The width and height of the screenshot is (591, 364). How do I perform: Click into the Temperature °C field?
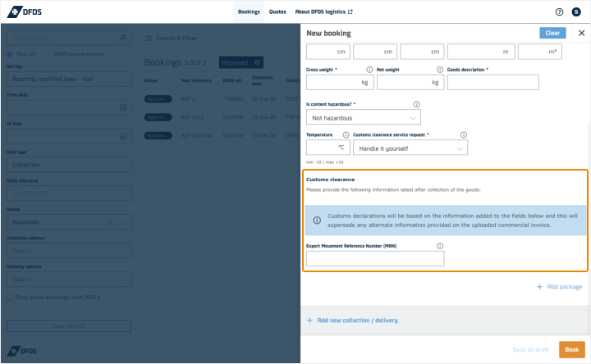click(328, 148)
